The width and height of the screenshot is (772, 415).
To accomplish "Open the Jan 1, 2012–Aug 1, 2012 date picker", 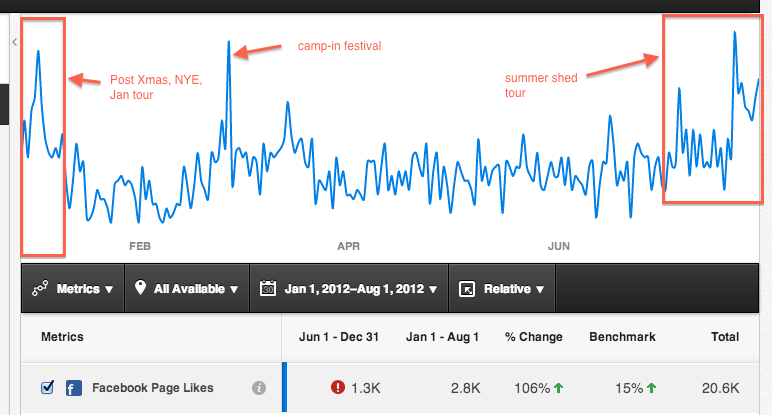I will (x=361, y=289).
